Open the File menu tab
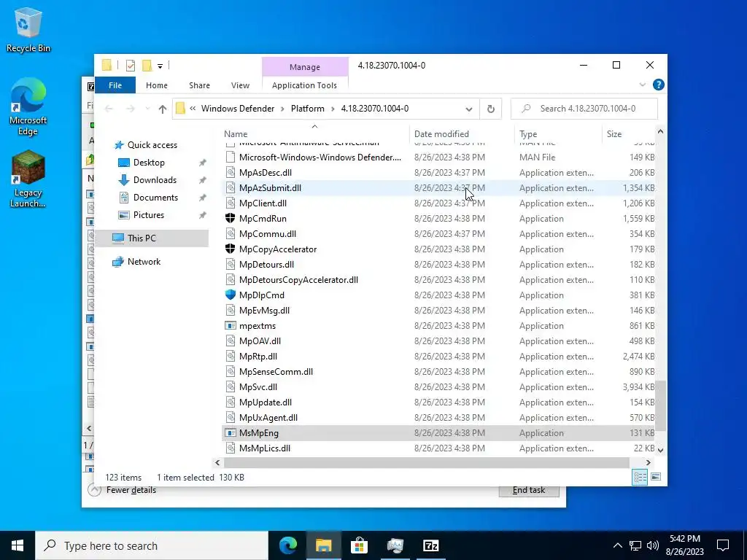The height and width of the screenshot is (560, 747). tap(115, 85)
